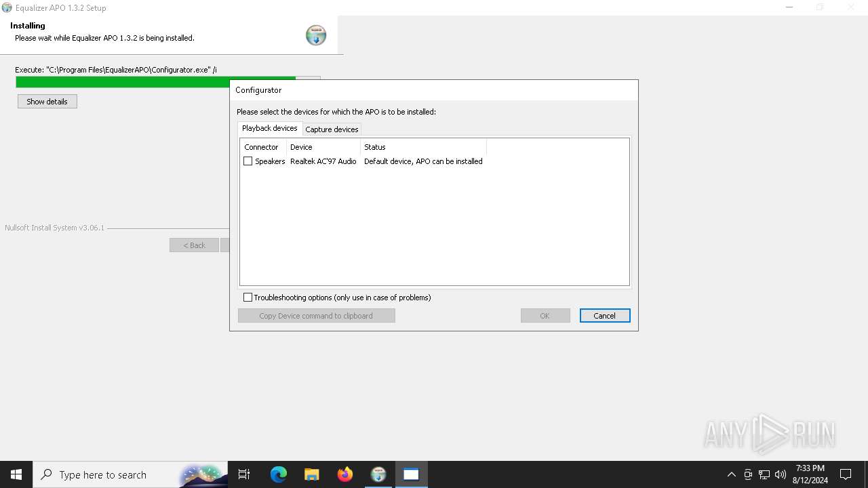
Task: Enable Troubleshooting options checkbox
Action: coord(248,298)
